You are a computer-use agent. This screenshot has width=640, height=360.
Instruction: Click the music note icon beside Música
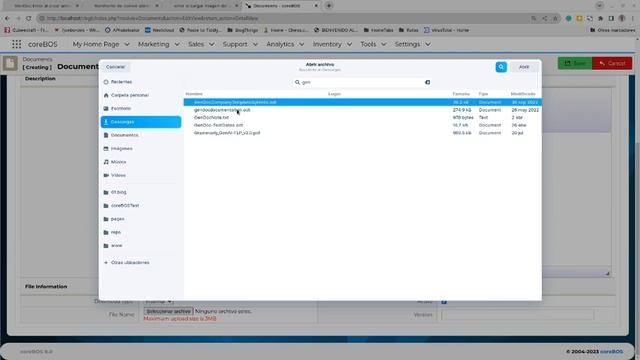106,162
